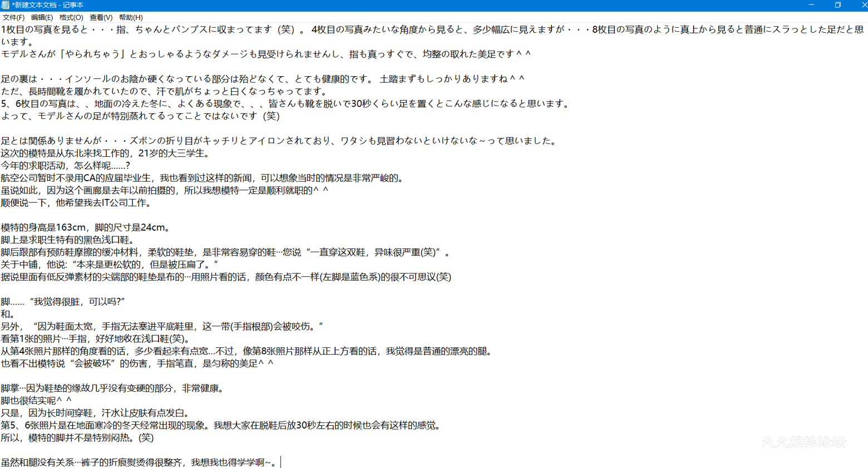
Task: Open the 查看(V) menu
Action: [x=101, y=18]
